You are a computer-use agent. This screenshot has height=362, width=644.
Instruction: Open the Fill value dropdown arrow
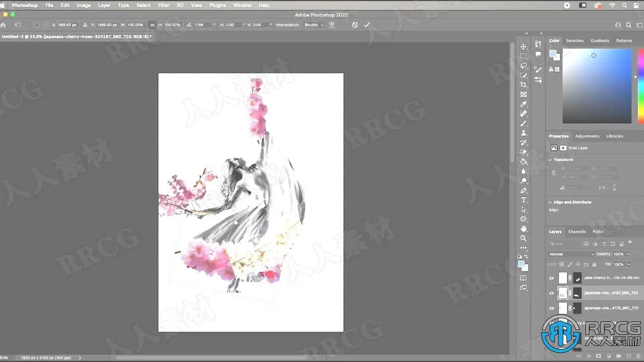click(x=628, y=264)
